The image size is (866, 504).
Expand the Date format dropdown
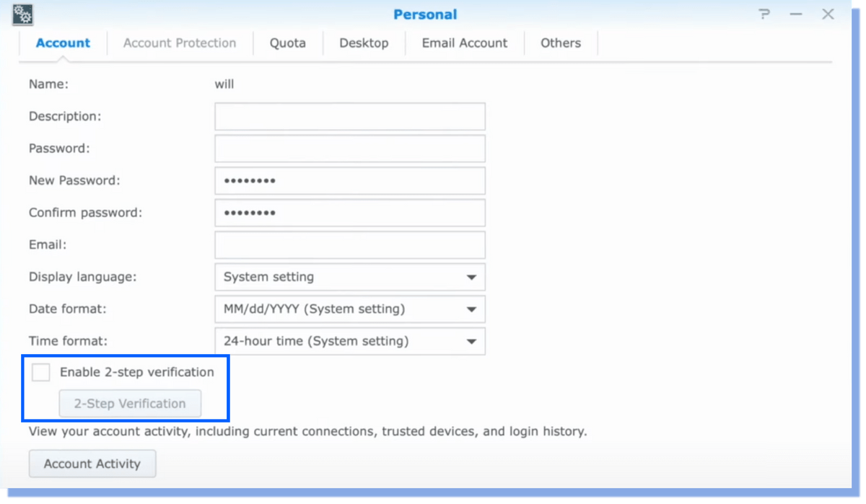(350, 309)
